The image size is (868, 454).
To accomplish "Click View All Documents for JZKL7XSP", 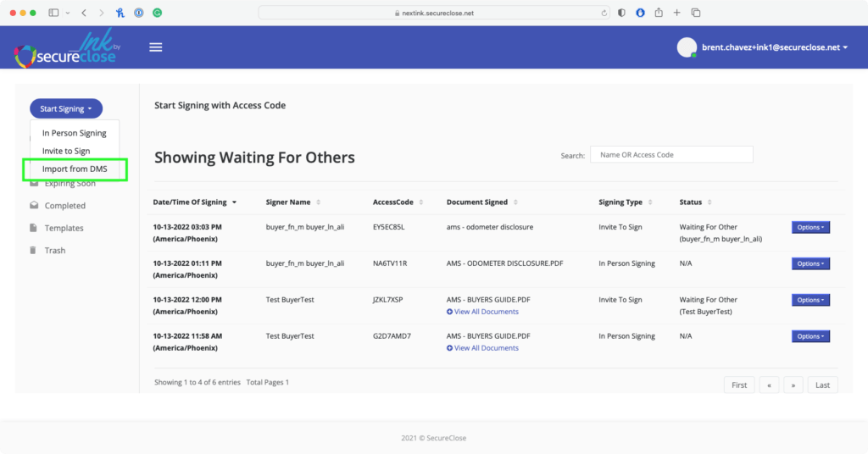I will [486, 312].
